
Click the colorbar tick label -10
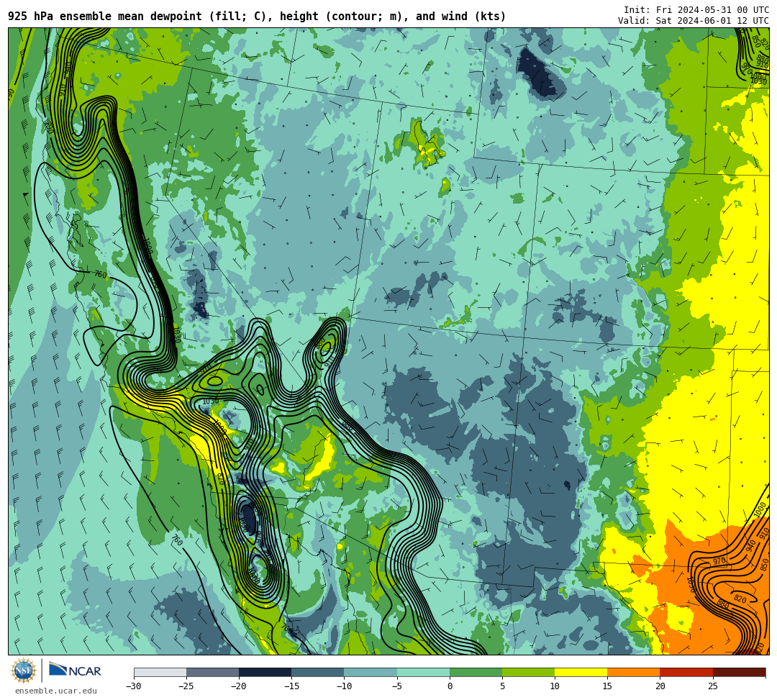[x=344, y=686]
